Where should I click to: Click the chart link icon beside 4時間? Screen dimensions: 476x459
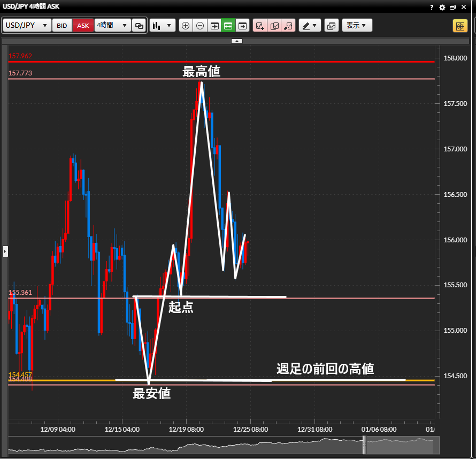139,26
